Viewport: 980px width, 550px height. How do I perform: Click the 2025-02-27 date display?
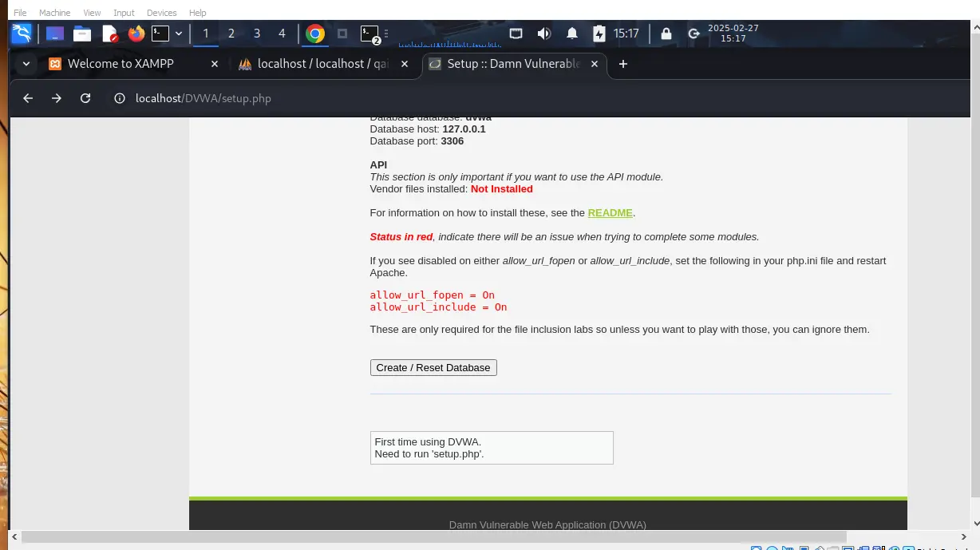pos(733,28)
